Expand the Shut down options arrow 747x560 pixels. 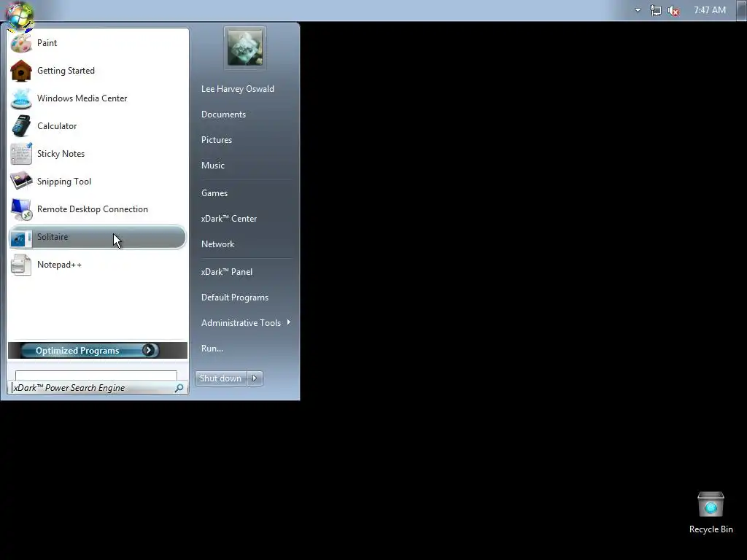pos(255,378)
